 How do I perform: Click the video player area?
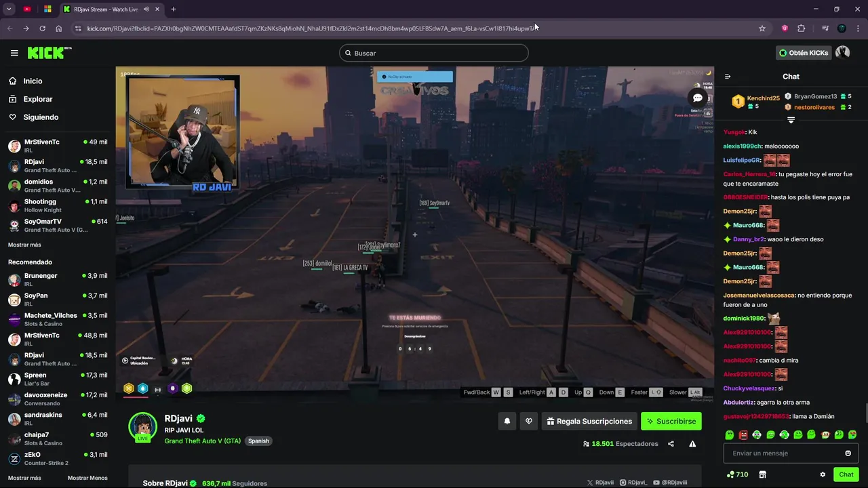414,234
